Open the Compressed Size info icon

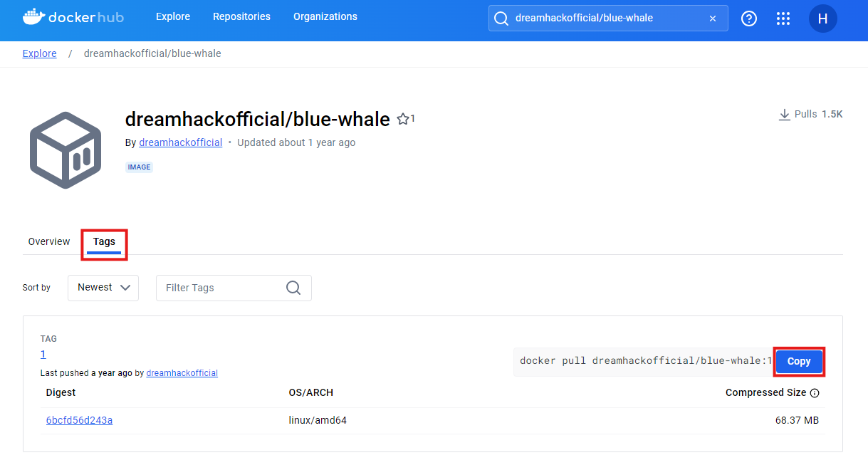click(815, 392)
